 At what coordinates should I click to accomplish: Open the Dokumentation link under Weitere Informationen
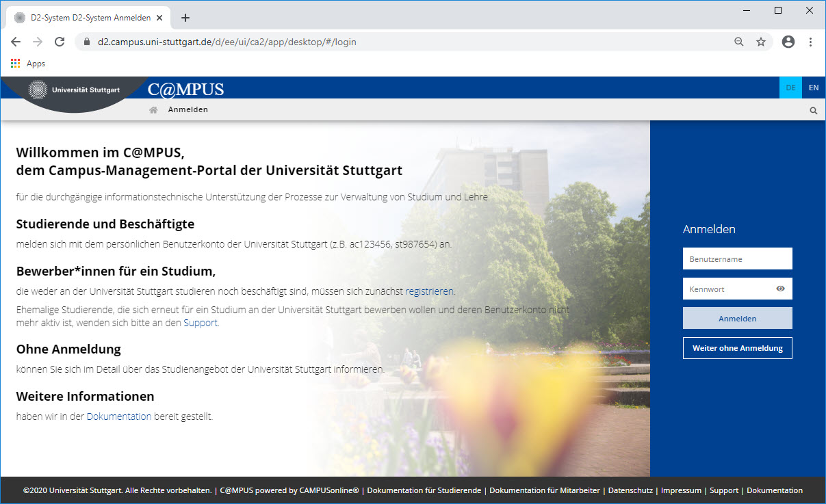pos(119,416)
